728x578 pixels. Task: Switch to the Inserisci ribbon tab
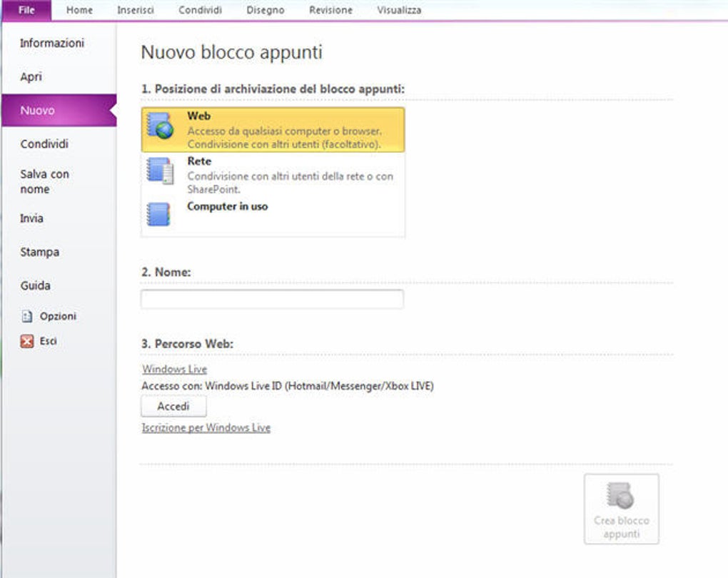coord(135,10)
